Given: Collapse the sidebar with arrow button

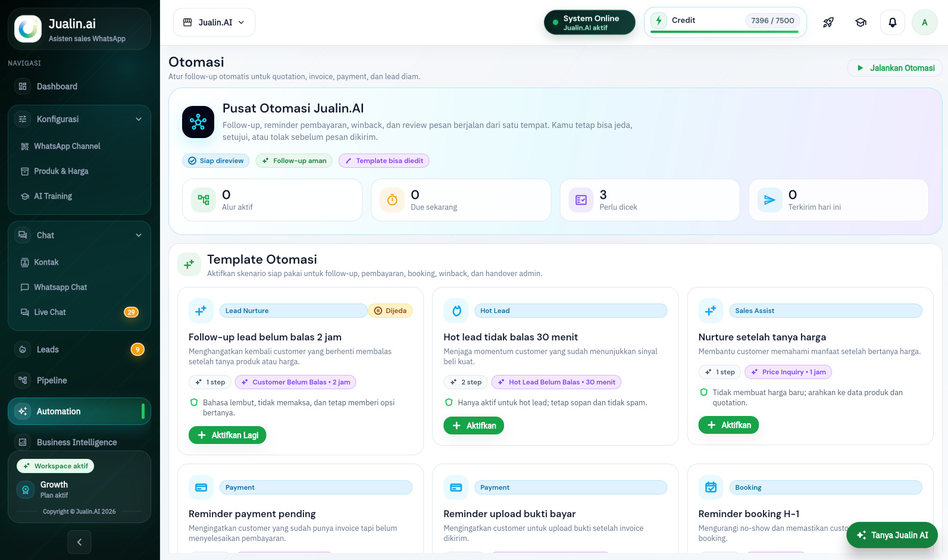Looking at the screenshot, I should pos(79,542).
